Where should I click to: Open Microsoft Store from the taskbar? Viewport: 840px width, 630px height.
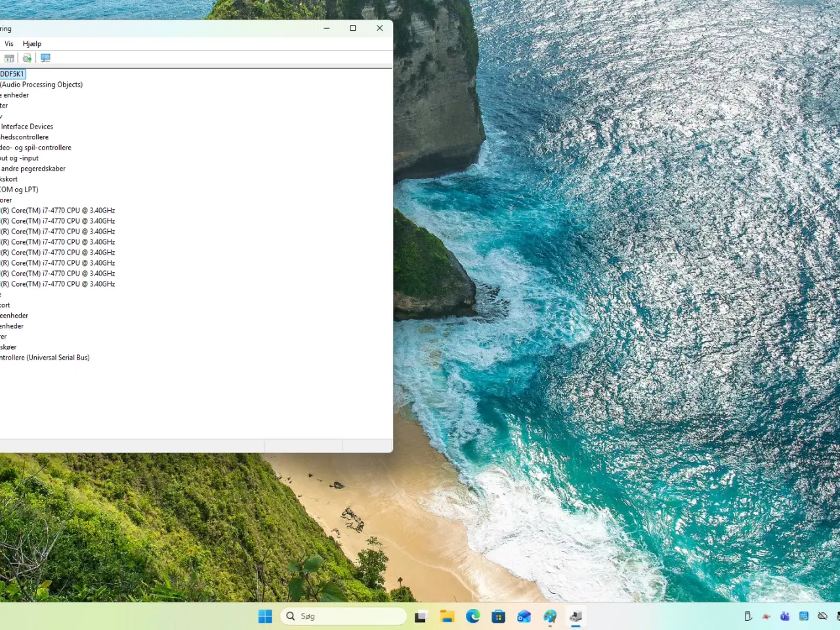point(498,616)
